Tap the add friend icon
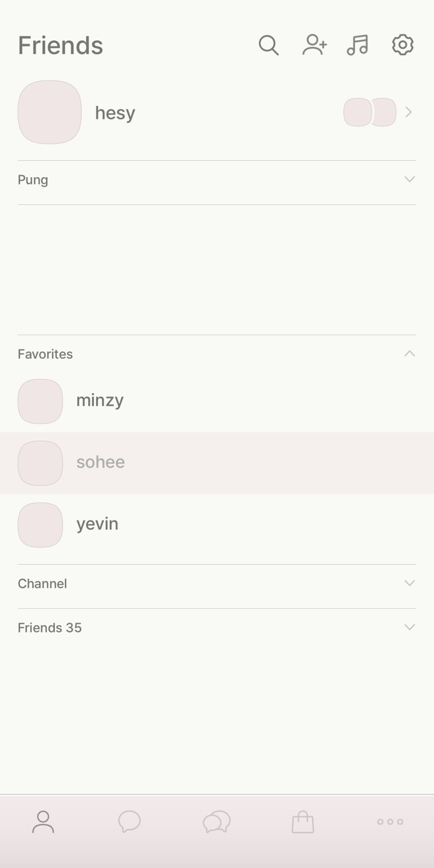The height and width of the screenshot is (868, 434). click(314, 45)
